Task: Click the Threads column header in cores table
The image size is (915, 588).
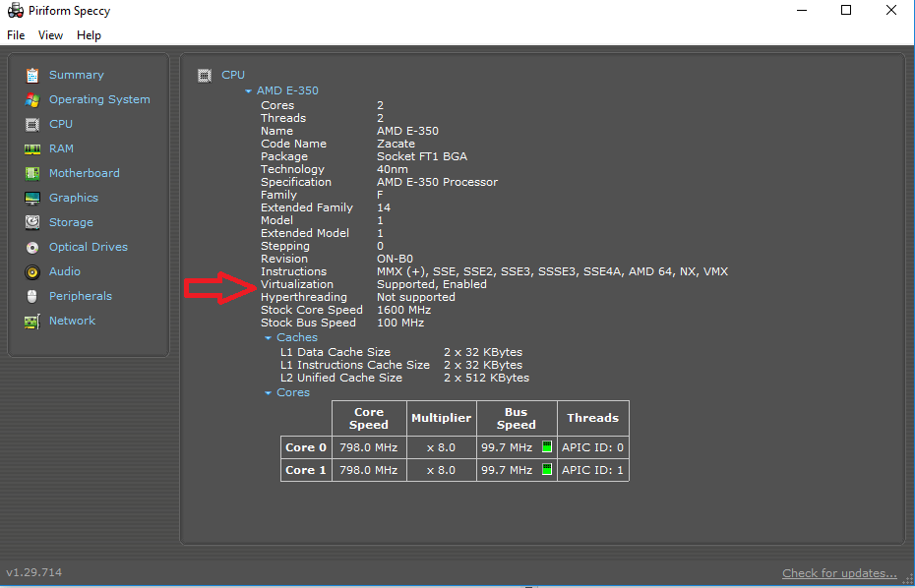Action: click(x=593, y=418)
